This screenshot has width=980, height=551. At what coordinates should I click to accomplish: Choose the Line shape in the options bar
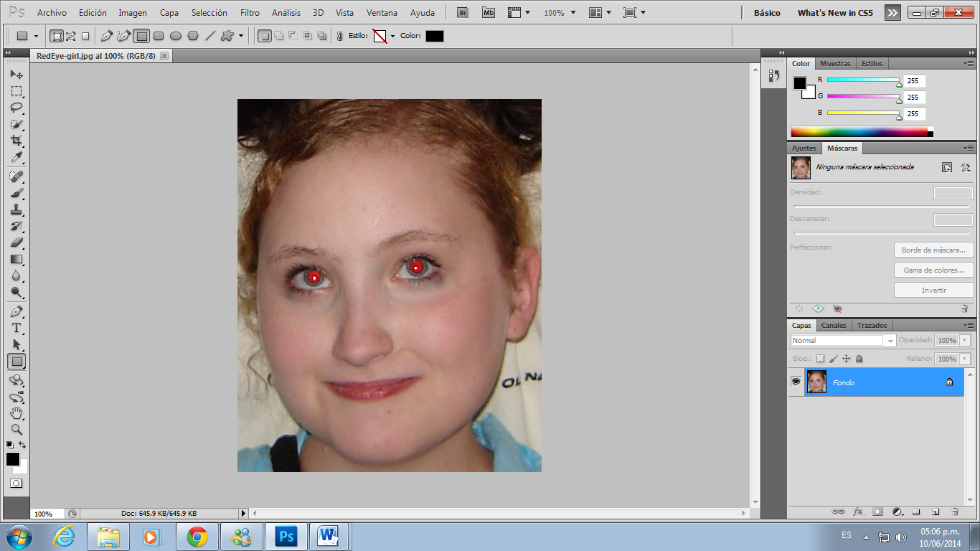point(210,36)
